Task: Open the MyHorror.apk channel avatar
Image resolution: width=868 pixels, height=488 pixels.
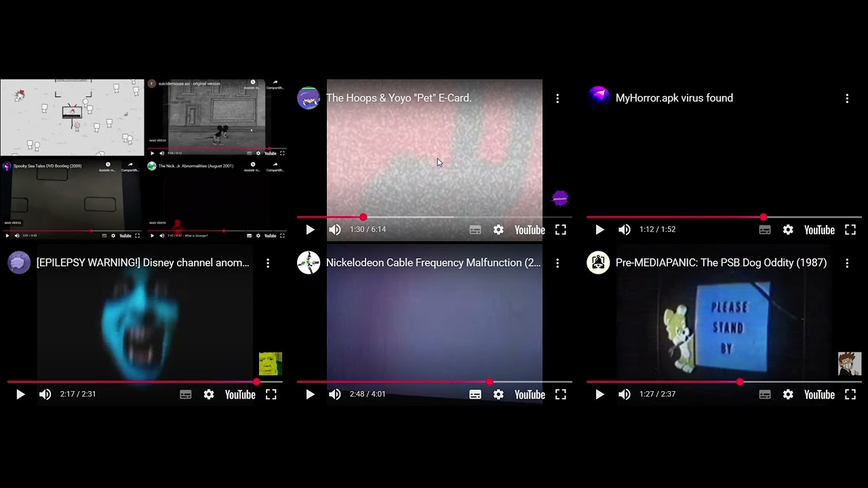Action: 598,98
